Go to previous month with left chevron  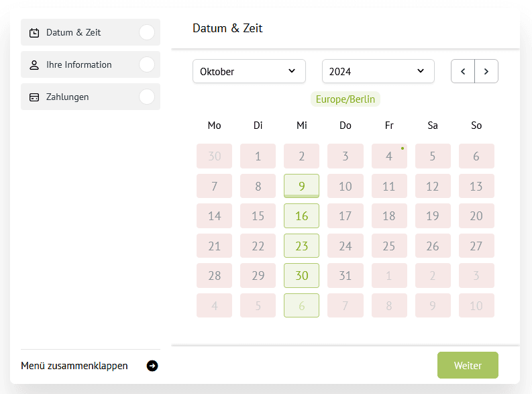(463, 71)
